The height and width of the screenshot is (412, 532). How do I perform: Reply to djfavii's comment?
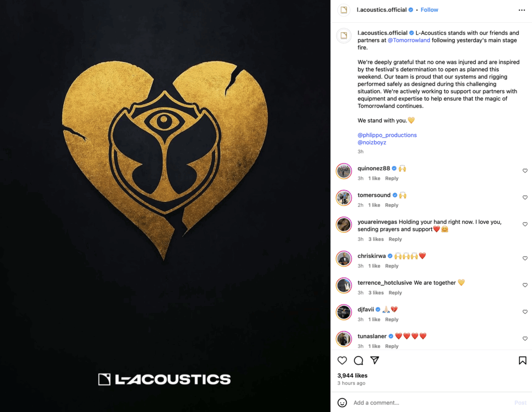coord(392,320)
